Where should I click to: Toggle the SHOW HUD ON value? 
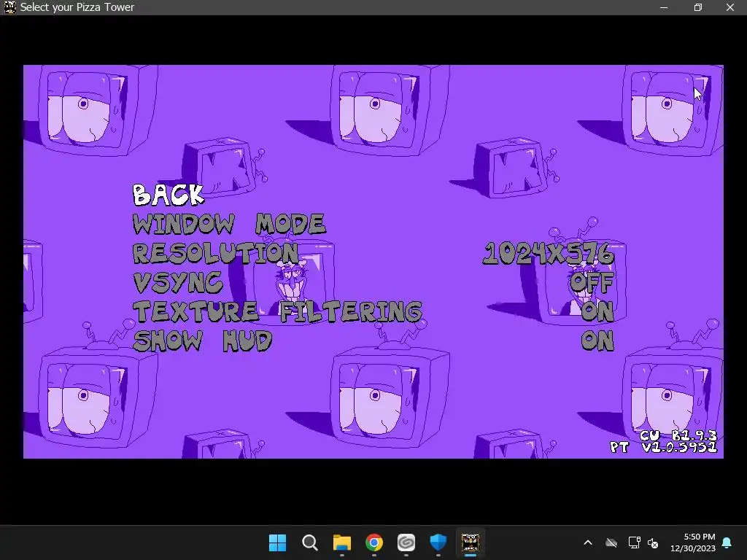tap(597, 341)
